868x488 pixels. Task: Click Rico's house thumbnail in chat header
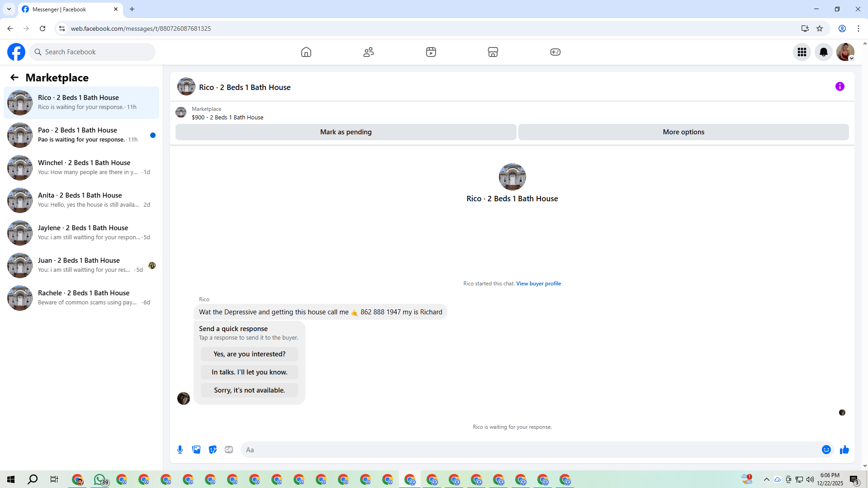(x=186, y=86)
